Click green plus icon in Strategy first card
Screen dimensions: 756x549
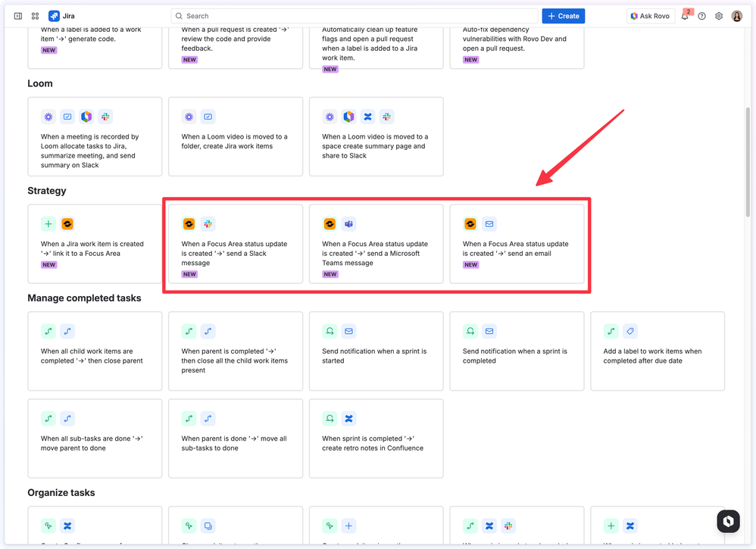pyautogui.click(x=48, y=223)
